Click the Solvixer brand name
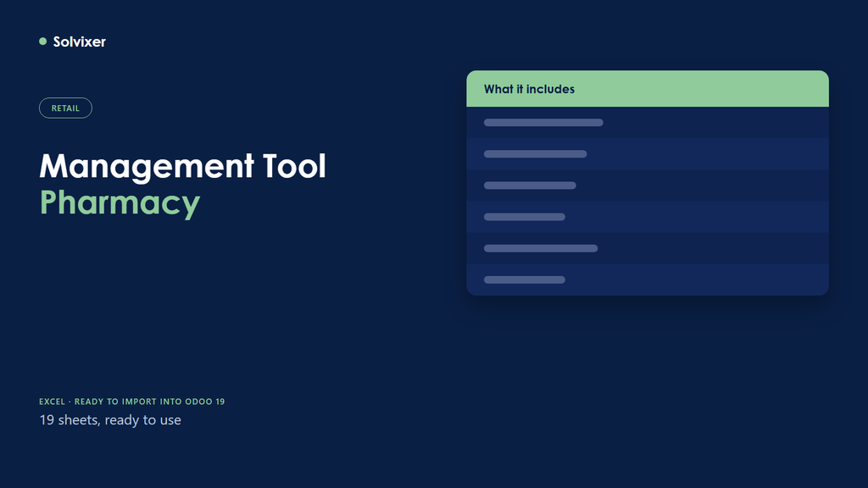868x488 pixels. [79, 42]
